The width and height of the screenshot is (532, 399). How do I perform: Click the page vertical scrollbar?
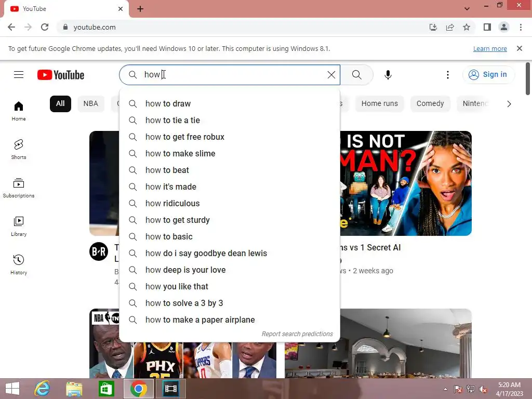tap(528, 79)
